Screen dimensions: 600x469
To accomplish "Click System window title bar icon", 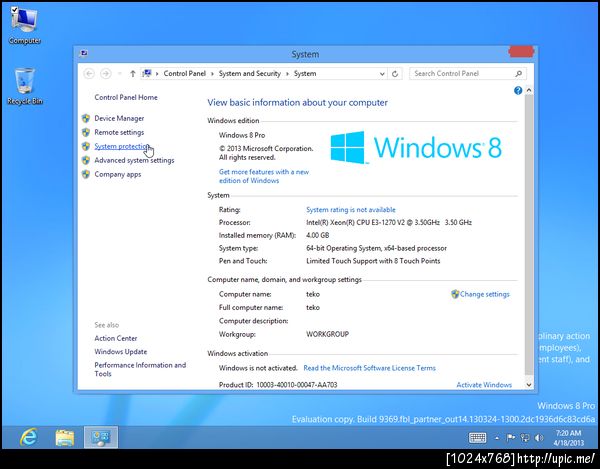I will pos(84,54).
